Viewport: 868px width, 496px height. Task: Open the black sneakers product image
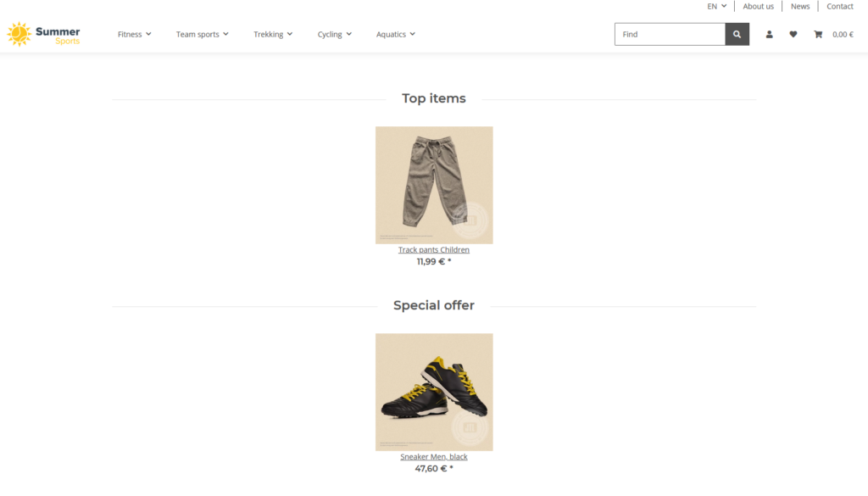(434, 392)
